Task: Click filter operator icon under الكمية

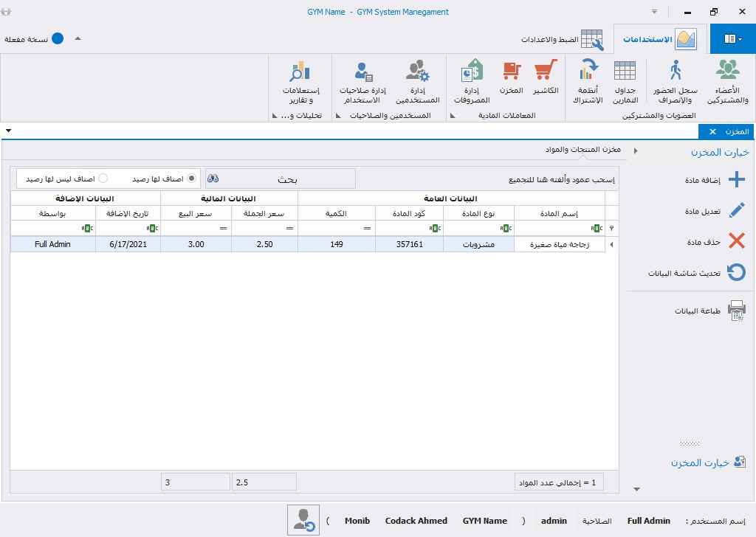Action: pos(368,228)
